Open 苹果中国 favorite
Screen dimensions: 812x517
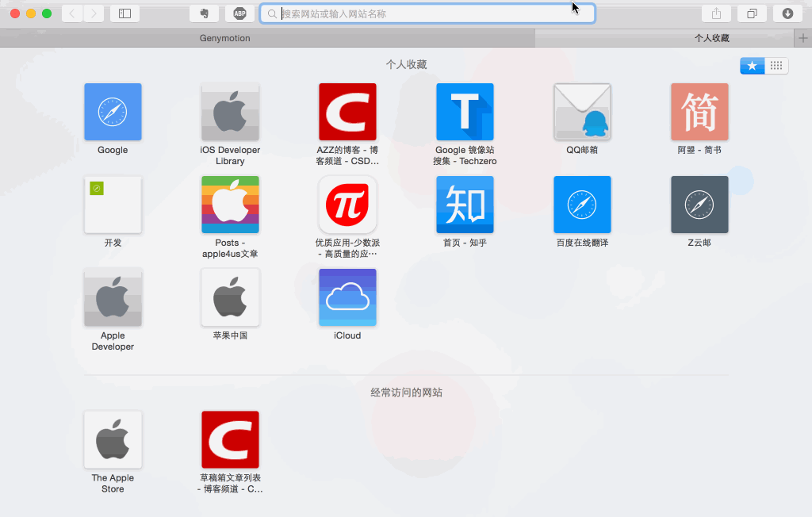coord(231,297)
